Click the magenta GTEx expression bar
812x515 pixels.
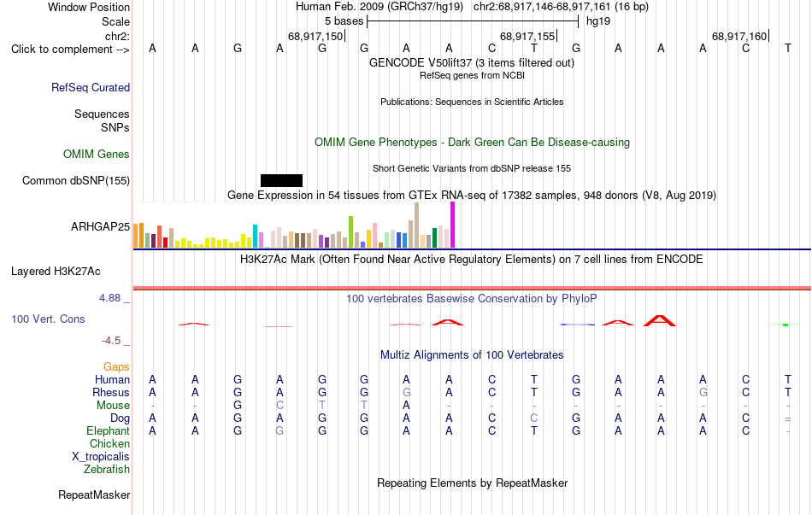point(453,225)
